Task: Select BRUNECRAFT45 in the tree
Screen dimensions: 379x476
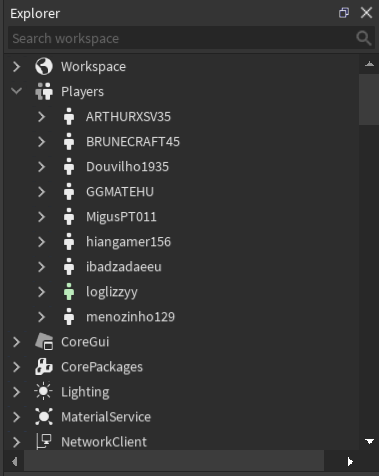Action: pos(133,142)
